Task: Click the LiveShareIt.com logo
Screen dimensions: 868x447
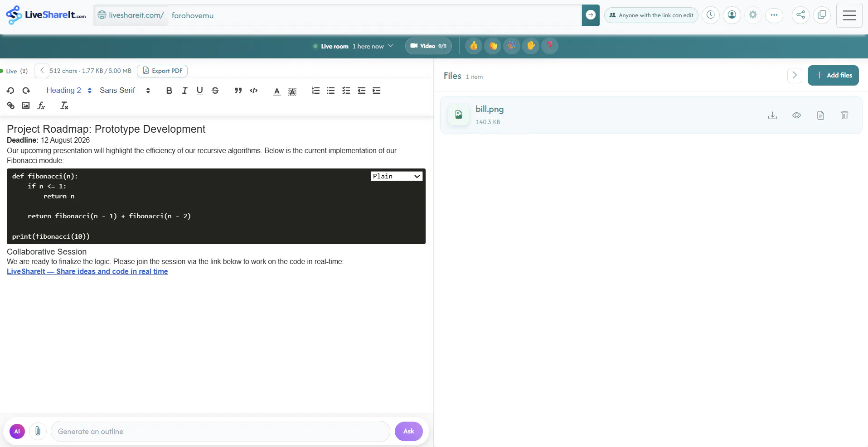Action: (46, 15)
